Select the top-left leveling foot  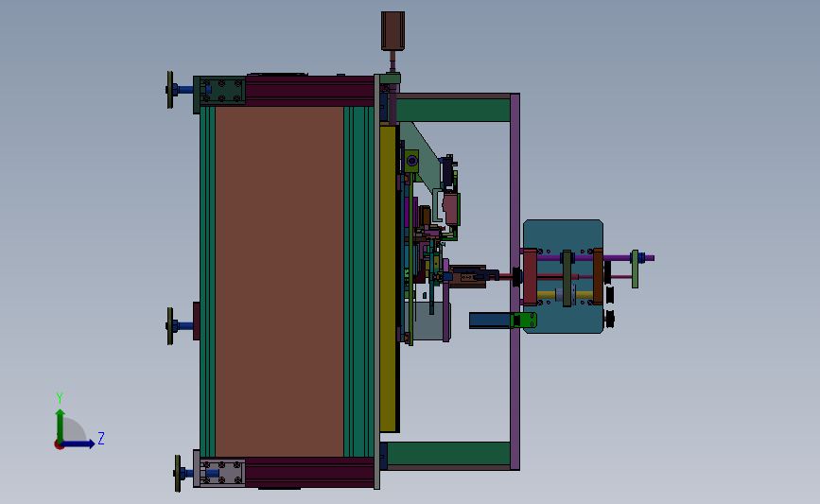(180, 90)
